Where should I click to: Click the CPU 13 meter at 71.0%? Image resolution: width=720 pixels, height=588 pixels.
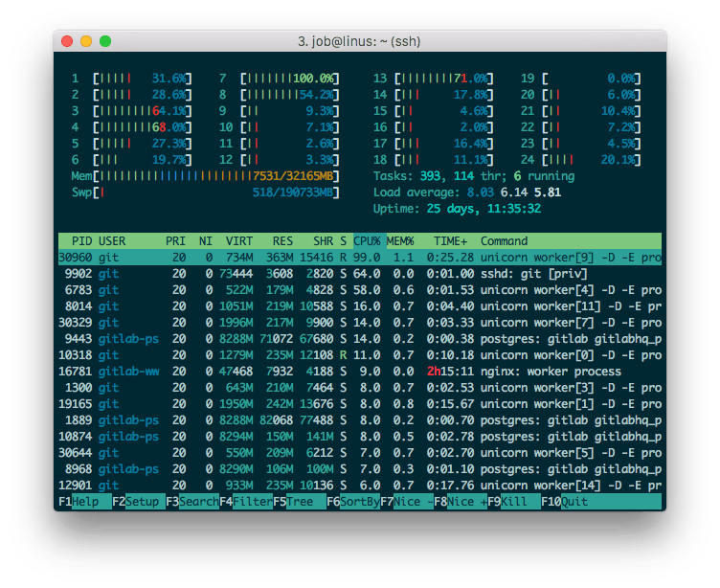coord(434,79)
